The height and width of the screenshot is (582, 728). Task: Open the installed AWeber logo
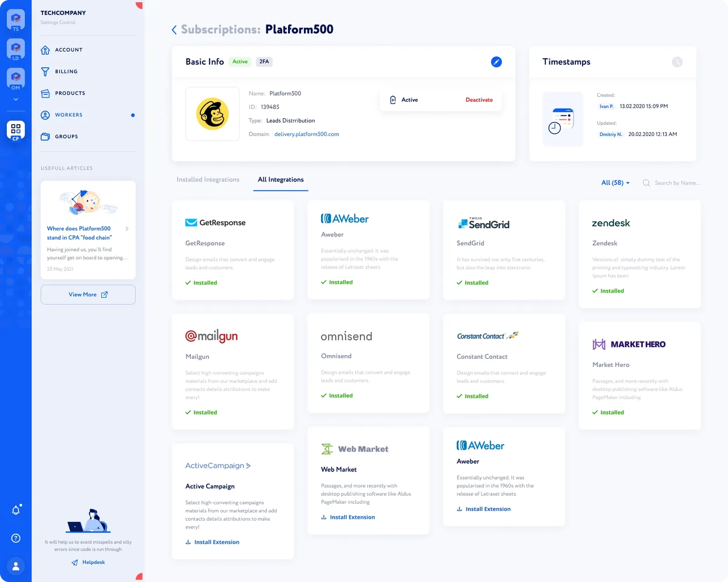tap(344, 219)
